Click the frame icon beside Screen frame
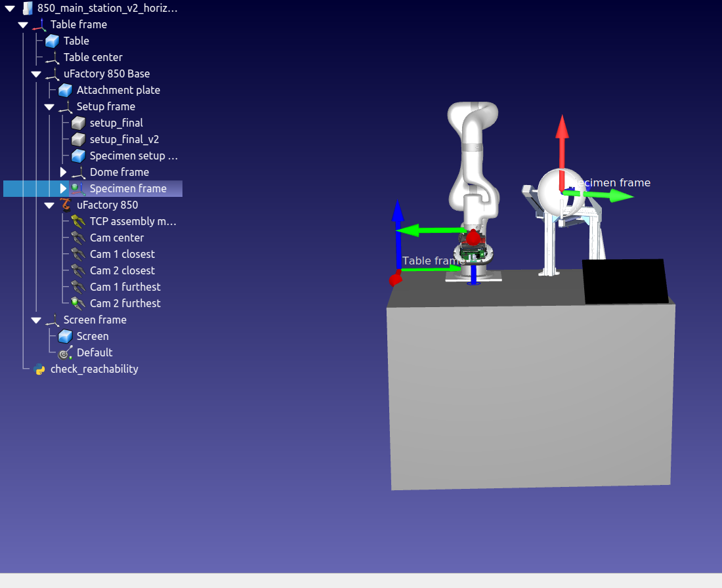 tap(52, 320)
